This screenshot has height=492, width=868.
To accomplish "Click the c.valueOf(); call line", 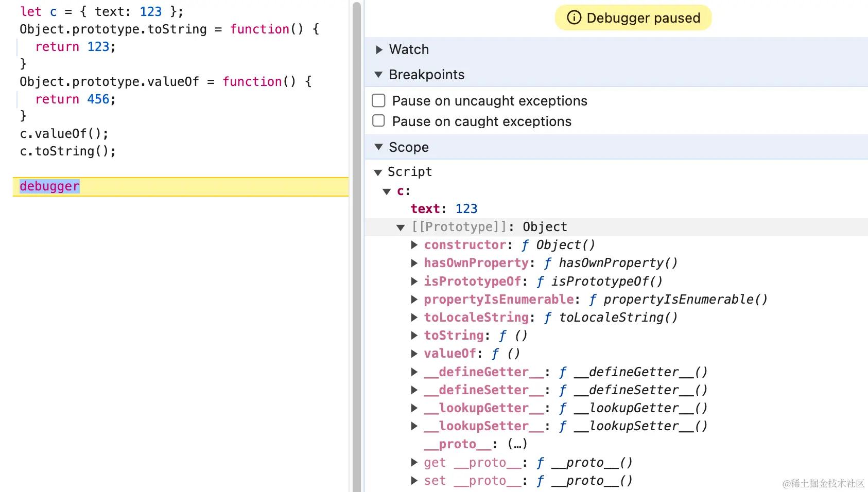I will pyautogui.click(x=64, y=134).
